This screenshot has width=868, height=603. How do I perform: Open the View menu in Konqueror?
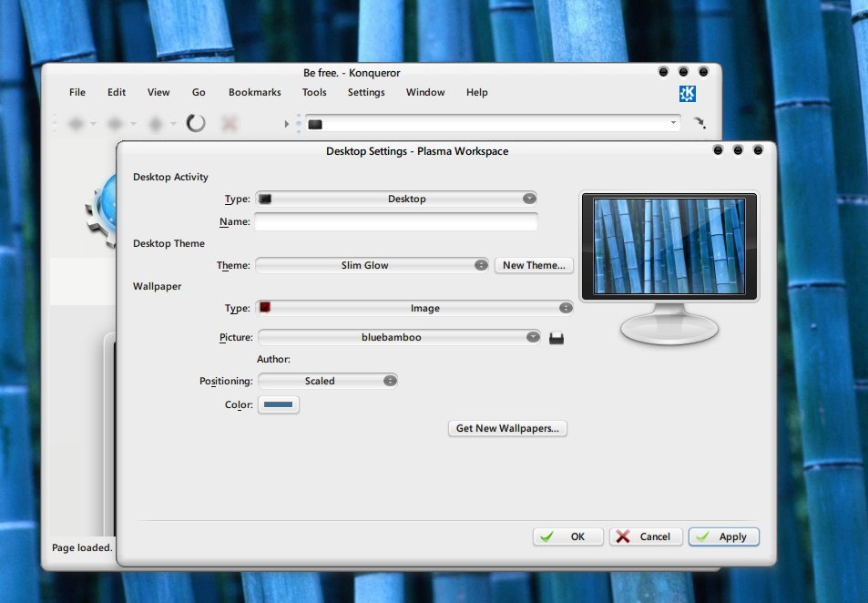(158, 93)
